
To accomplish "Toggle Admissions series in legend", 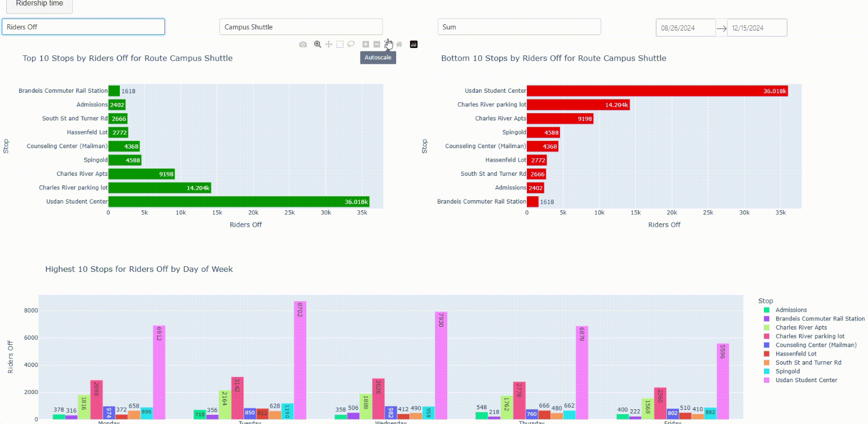I will (x=791, y=310).
